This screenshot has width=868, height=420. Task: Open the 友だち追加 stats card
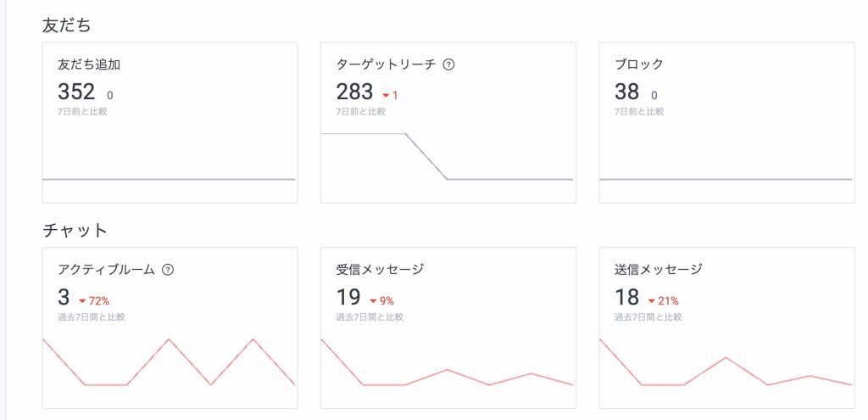(170, 122)
